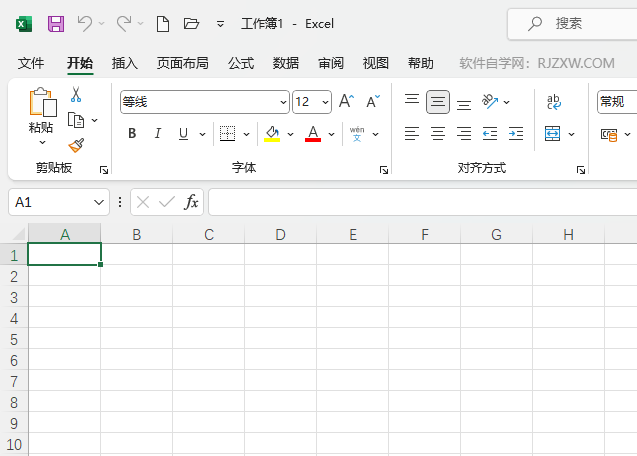Viewport: 637px width, 456px height.
Task: Switch to the 页面布局 tab
Action: [182, 63]
